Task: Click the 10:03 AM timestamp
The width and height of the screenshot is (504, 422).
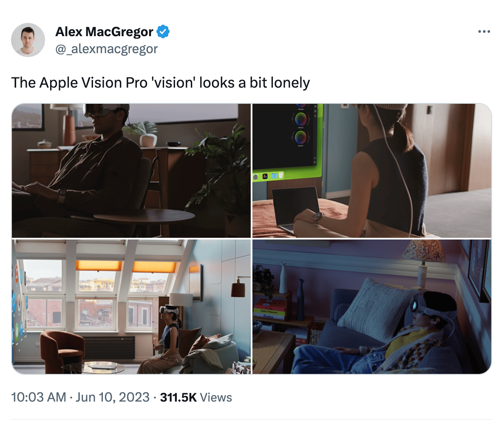Action: click(x=39, y=397)
